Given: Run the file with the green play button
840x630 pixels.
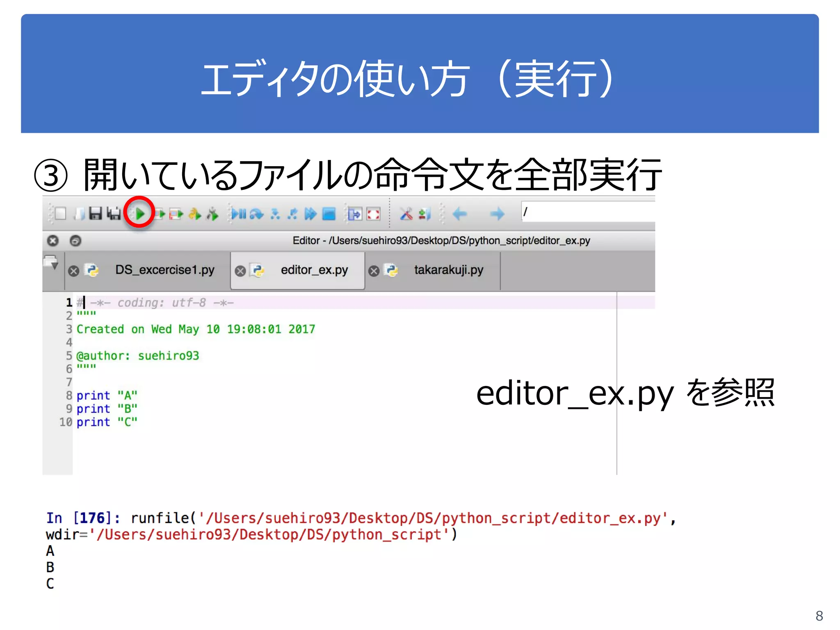Looking at the screenshot, I should 139,214.
